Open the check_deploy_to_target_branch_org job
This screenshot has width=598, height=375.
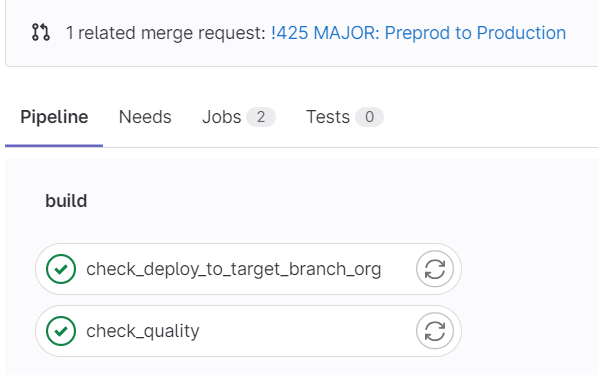[x=233, y=269]
